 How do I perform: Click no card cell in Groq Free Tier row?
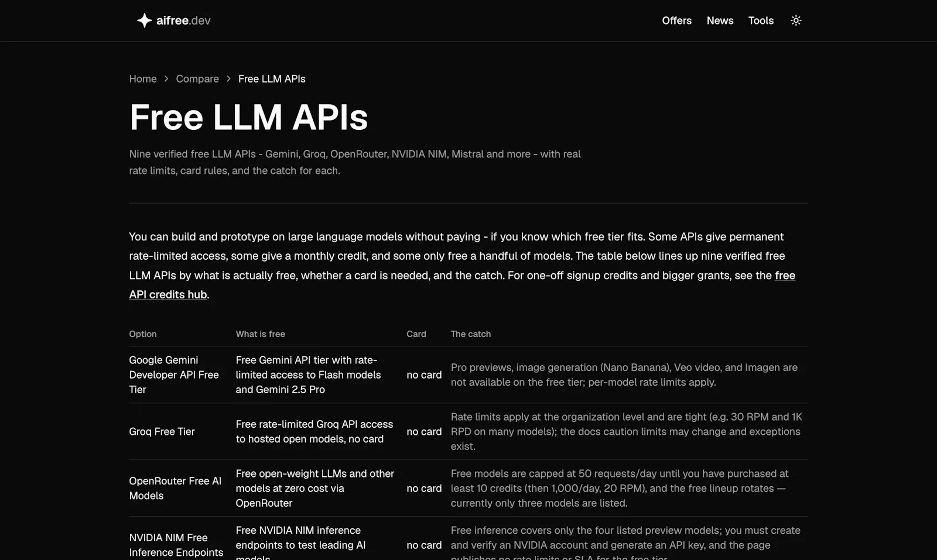click(x=424, y=432)
